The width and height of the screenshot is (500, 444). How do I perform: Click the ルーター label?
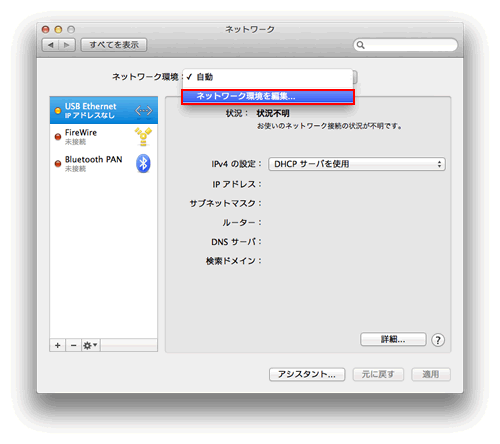coord(242,222)
